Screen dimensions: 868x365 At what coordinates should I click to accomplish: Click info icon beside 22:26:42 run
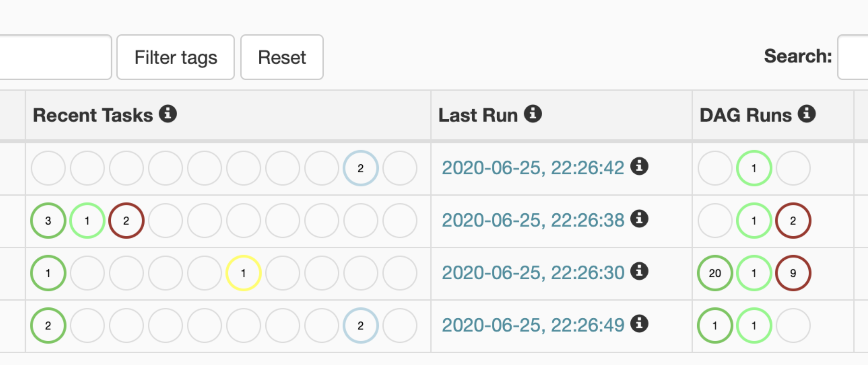click(639, 167)
